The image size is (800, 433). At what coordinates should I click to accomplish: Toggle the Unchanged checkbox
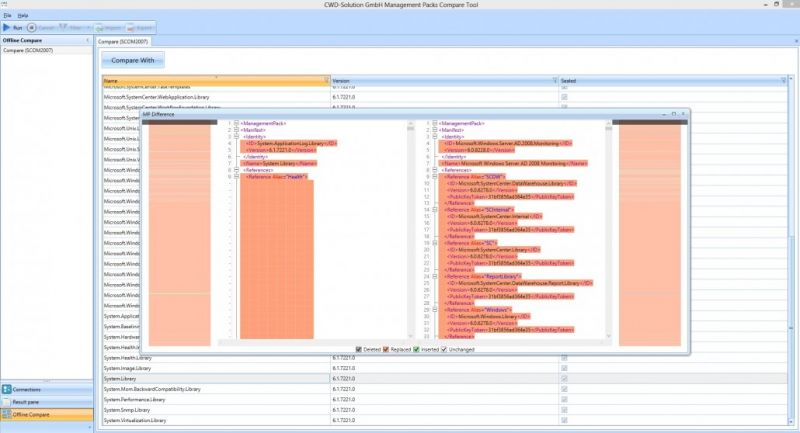[444, 349]
